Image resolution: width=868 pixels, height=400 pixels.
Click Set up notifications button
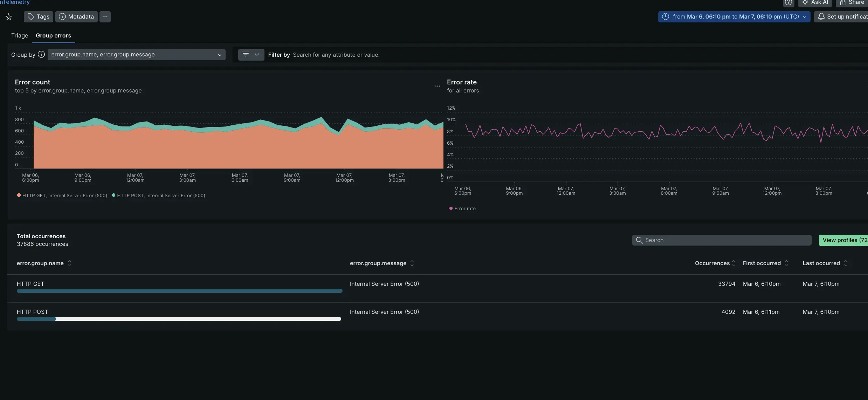pos(842,17)
